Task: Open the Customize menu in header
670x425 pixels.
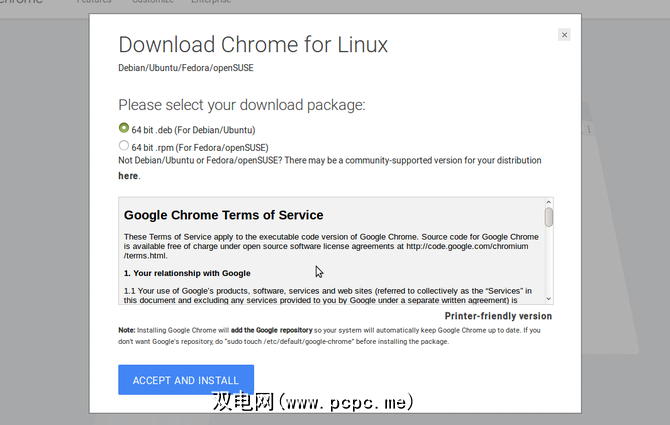Action: click(152, 3)
